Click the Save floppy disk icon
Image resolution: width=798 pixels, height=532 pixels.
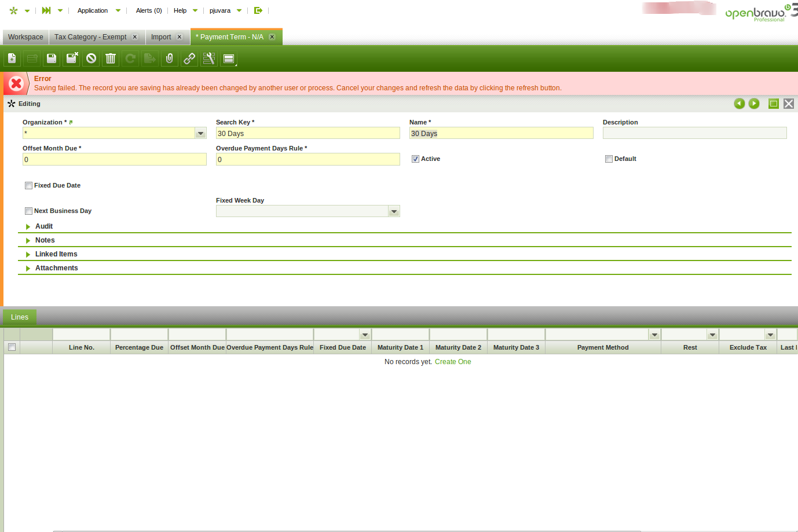point(52,58)
